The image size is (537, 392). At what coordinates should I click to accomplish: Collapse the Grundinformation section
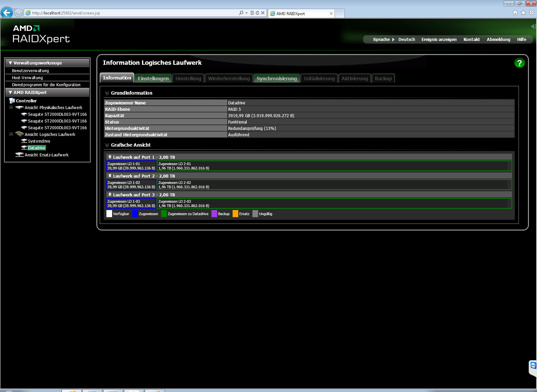(x=107, y=93)
